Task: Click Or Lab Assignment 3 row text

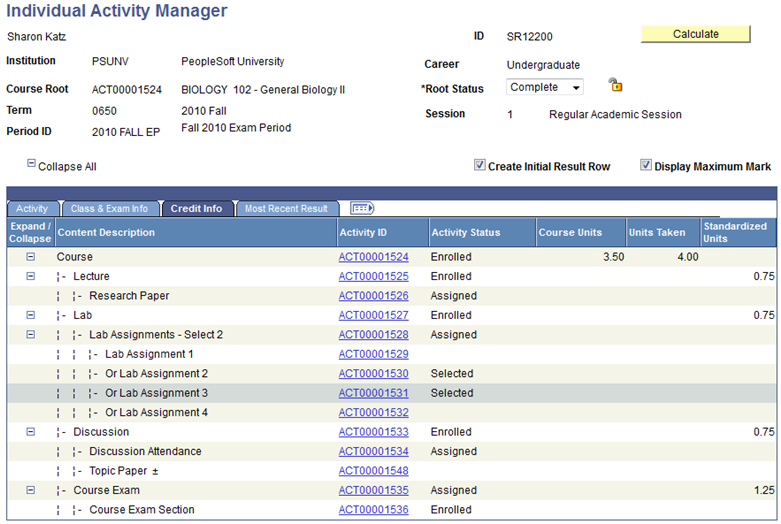Action: tap(156, 393)
